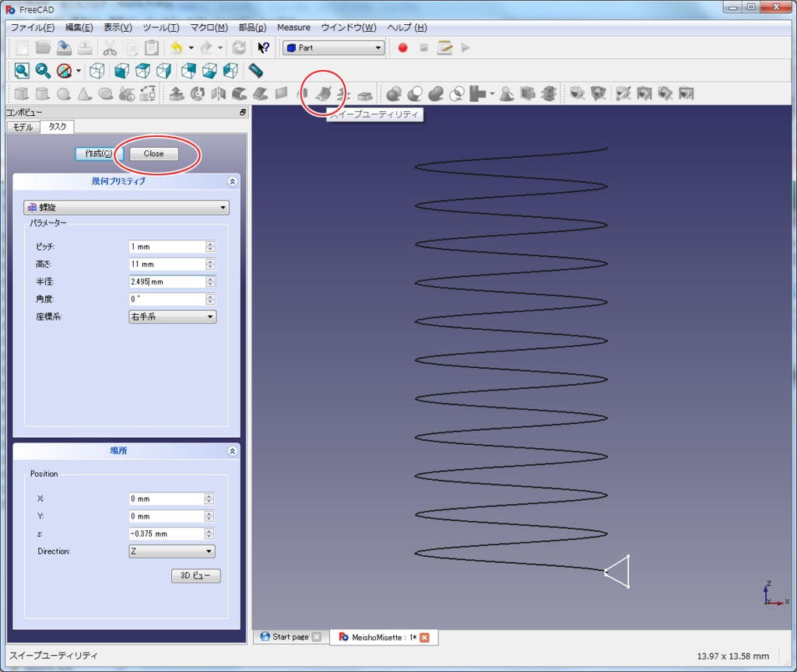The height and width of the screenshot is (672, 797).
Task: Adjust the 角度 spinner arrows
Action: [x=210, y=299]
